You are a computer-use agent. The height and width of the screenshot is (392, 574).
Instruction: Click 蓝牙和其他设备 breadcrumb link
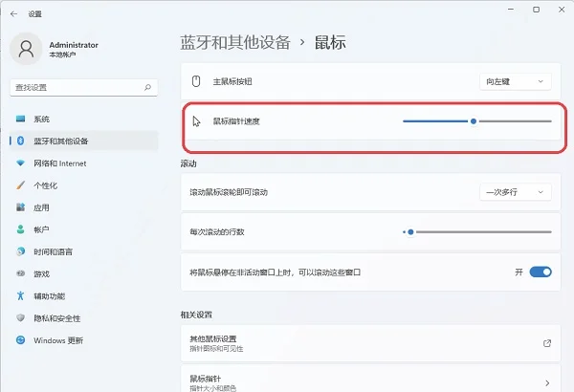[235, 42]
